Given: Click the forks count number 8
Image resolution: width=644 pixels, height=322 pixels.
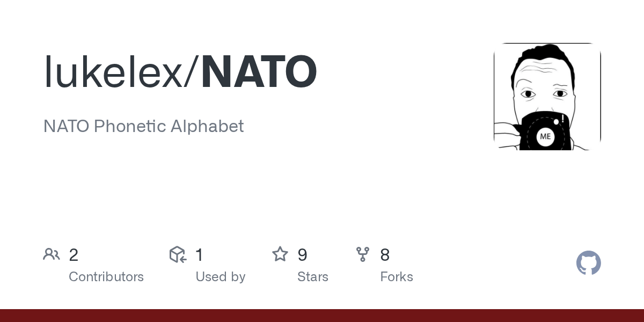Looking at the screenshot, I should click(x=385, y=255).
